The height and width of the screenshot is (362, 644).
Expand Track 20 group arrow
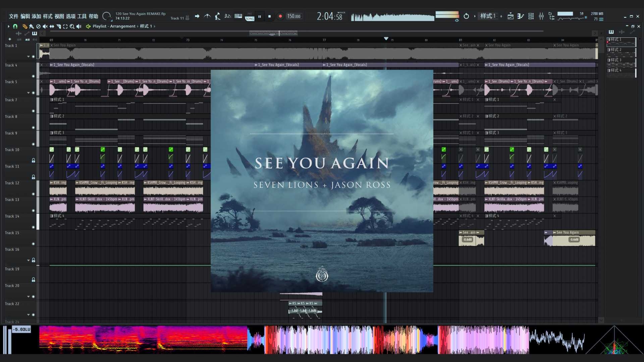(29, 296)
